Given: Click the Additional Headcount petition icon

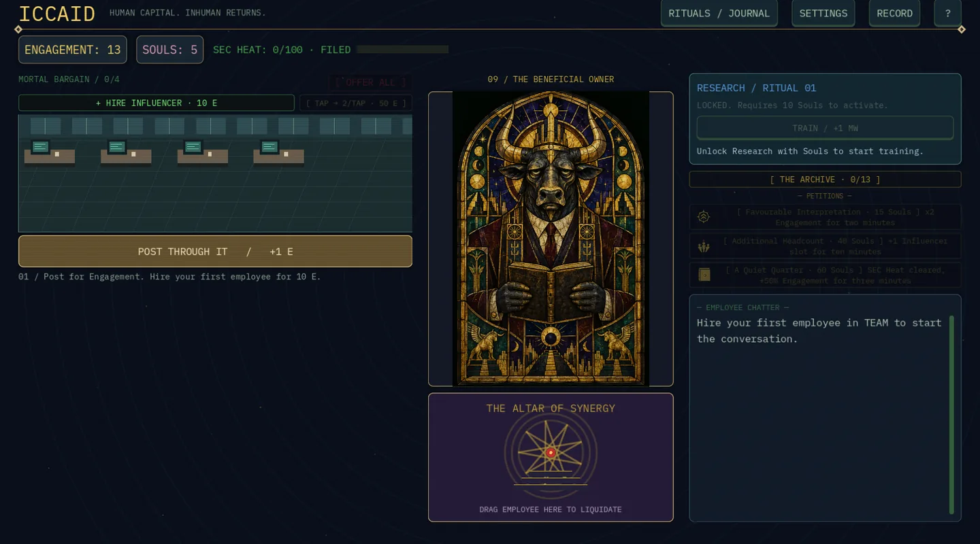Looking at the screenshot, I should point(704,246).
